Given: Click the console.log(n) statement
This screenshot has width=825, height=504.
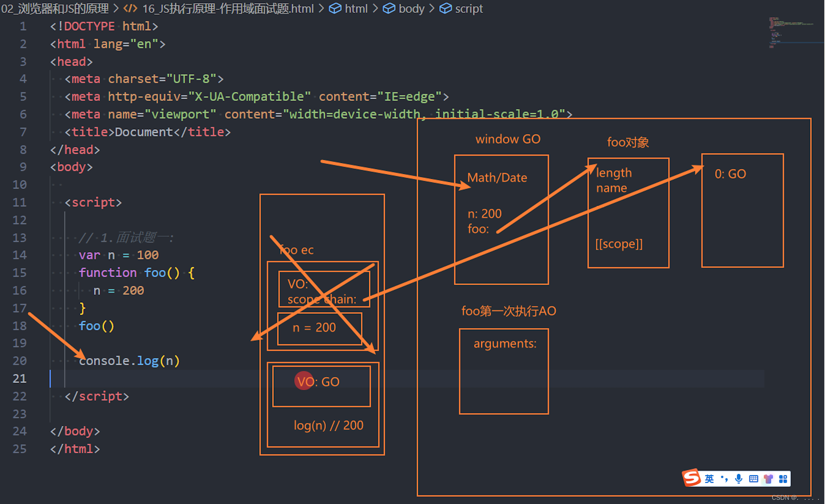Looking at the screenshot, I should tap(129, 361).
